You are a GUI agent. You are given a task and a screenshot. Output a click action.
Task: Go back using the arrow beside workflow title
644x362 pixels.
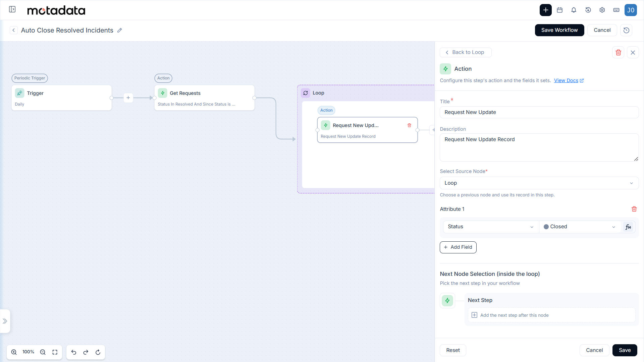[x=14, y=30]
